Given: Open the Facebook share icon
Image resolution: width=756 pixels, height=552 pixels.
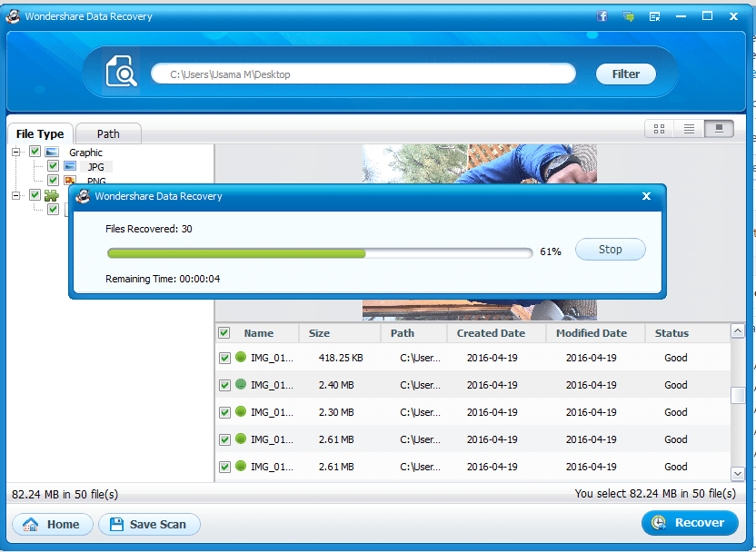Looking at the screenshot, I should click(602, 16).
